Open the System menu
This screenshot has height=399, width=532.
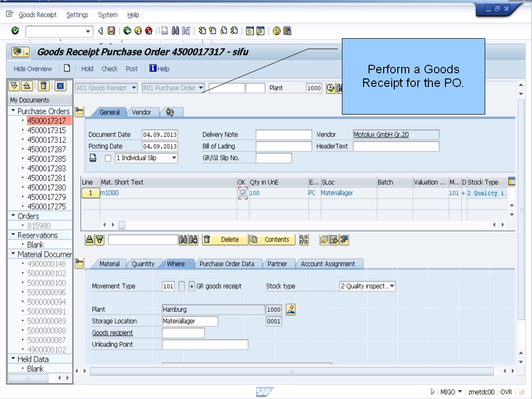pyautogui.click(x=108, y=15)
